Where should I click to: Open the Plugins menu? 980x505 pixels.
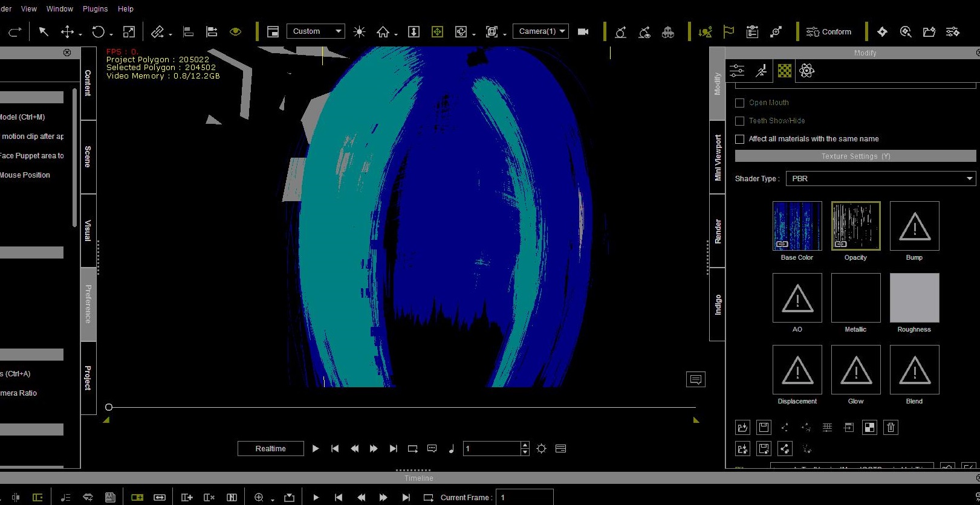tap(95, 9)
